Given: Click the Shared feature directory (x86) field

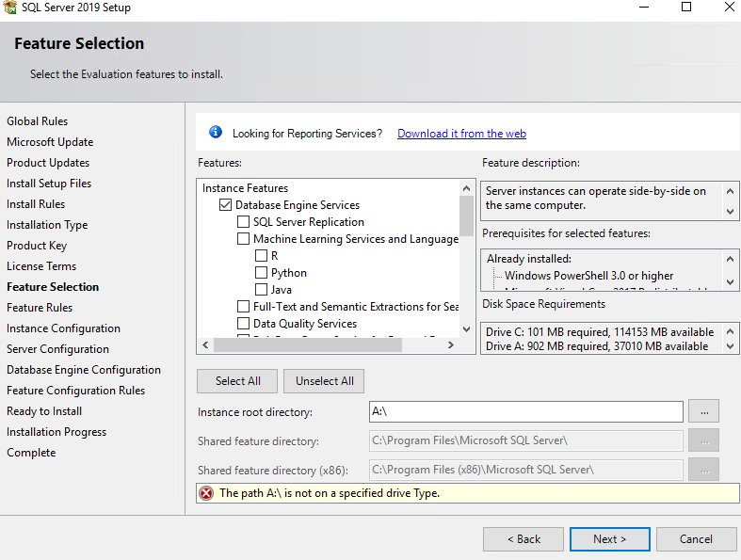Looking at the screenshot, I should point(526,470).
